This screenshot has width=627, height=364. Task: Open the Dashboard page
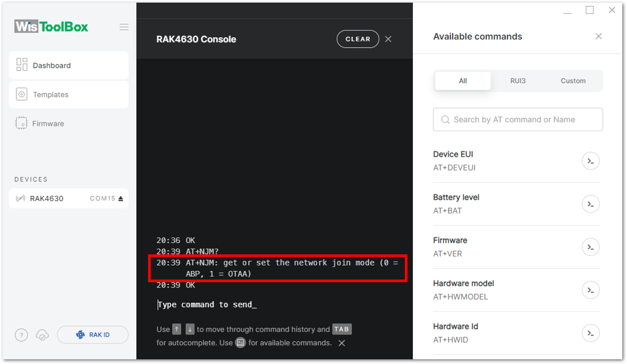(x=69, y=66)
